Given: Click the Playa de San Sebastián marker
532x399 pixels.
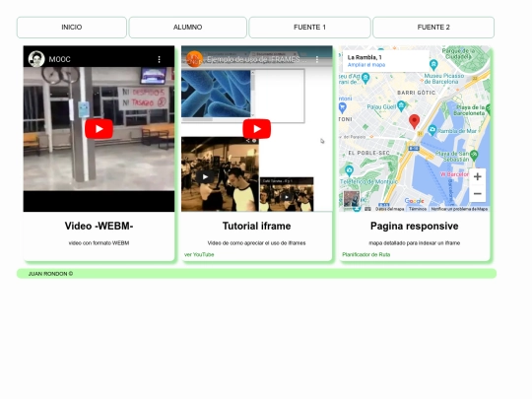Looking at the screenshot, I should (474, 155).
